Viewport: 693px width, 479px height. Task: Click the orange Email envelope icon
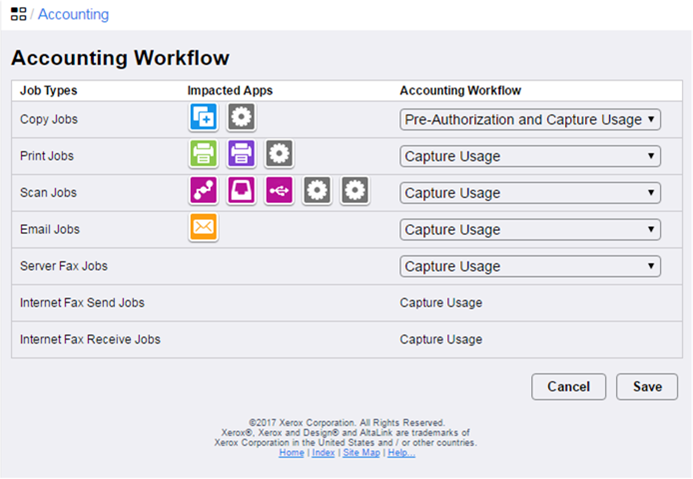click(204, 228)
